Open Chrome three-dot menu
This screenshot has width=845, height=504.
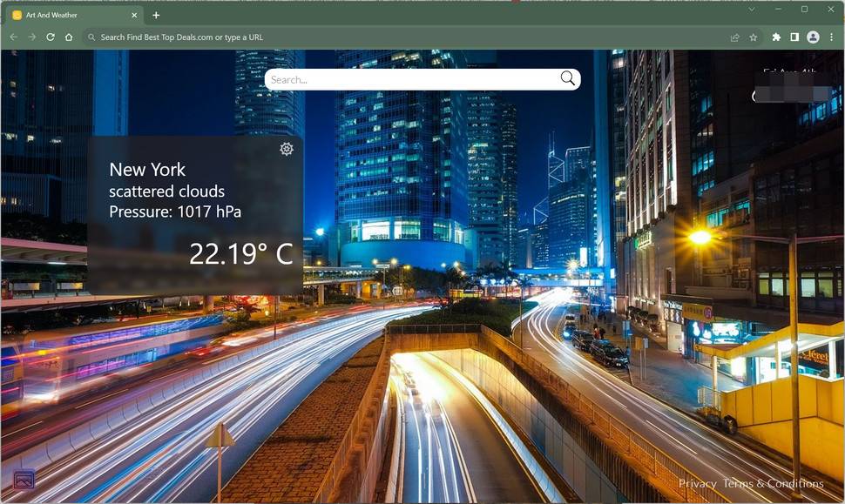click(832, 37)
